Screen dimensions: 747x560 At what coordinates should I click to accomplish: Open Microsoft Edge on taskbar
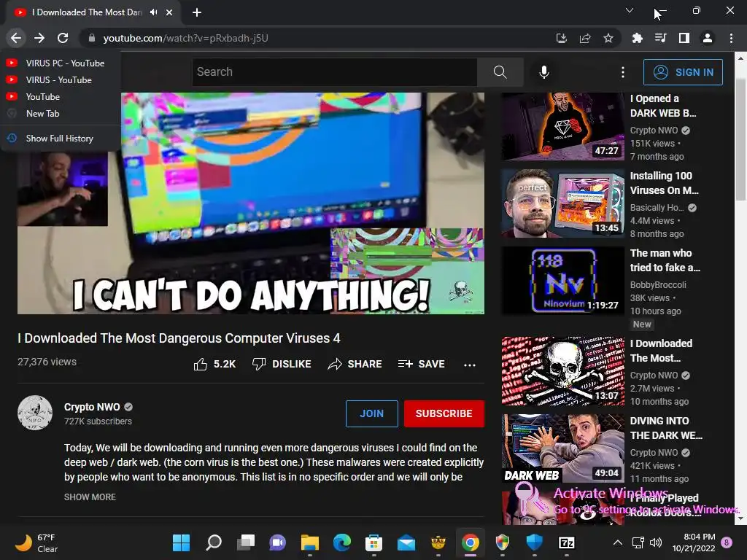click(x=342, y=542)
